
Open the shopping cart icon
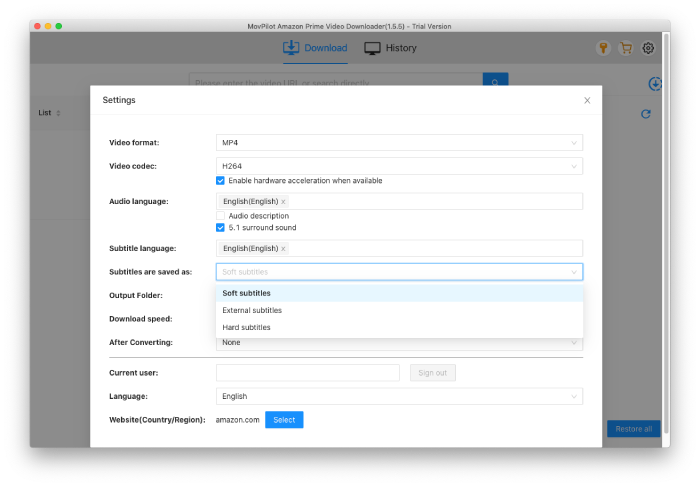pyautogui.click(x=626, y=48)
